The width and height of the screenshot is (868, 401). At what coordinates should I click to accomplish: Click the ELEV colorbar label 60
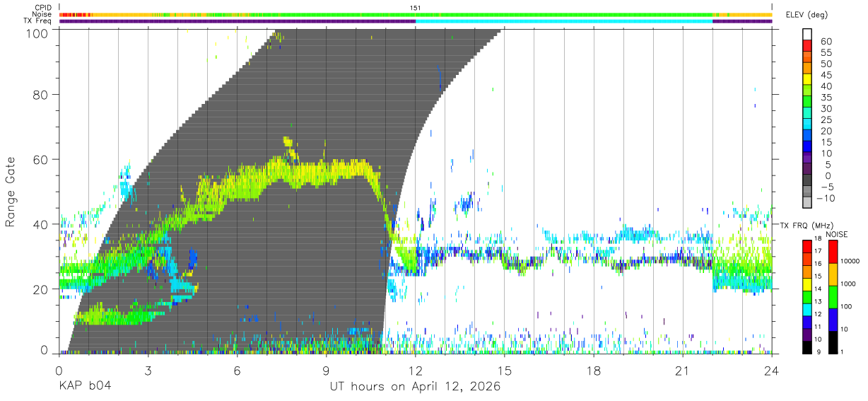click(826, 41)
